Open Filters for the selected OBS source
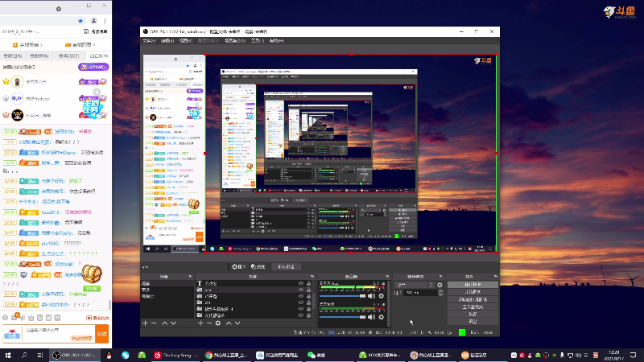The height and width of the screenshot is (362, 644). (x=258, y=266)
